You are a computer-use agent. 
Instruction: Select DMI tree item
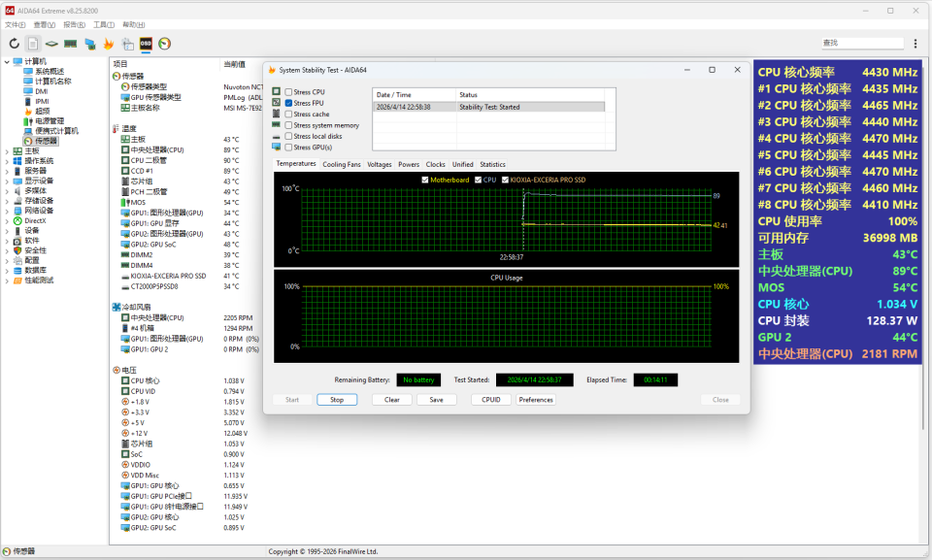point(41,91)
